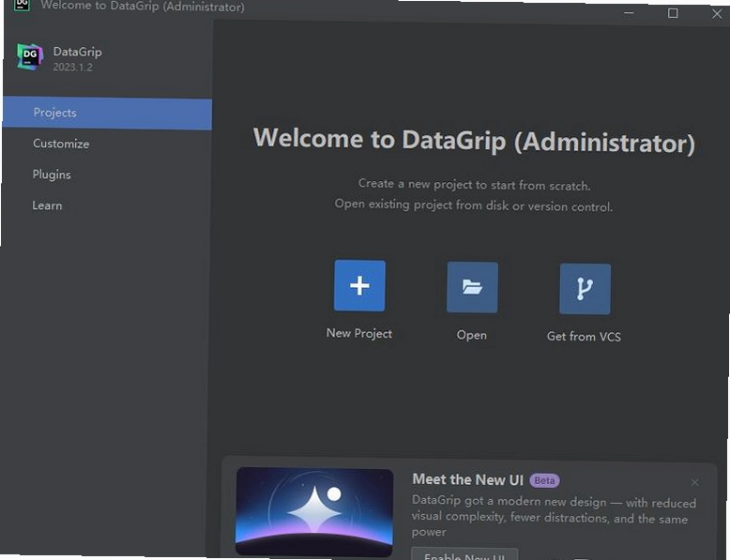This screenshot has height=560, width=730.
Task: Click the version text 2023.1.2
Action: click(x=72, y=67)
